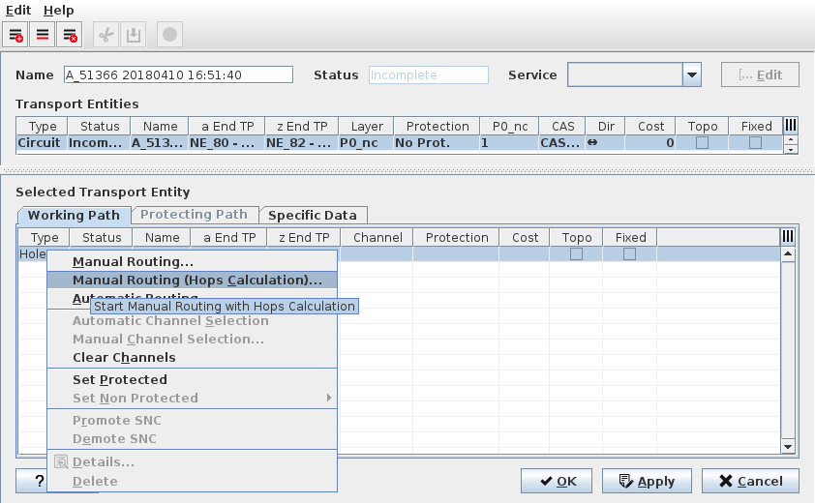Switch to the Specific Data tab
The image size is (815, 504).
click(313, 215)
